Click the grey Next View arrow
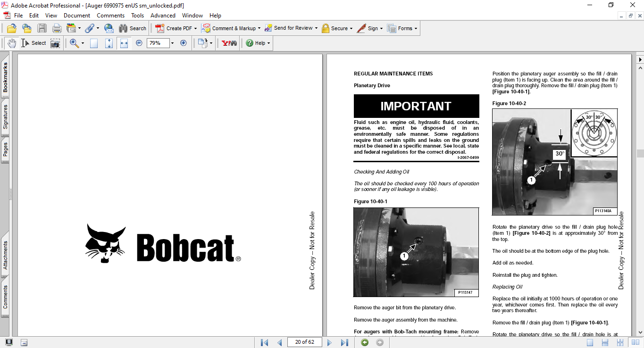Viewport: 644px width, 348px height. [x=380, y=342]
